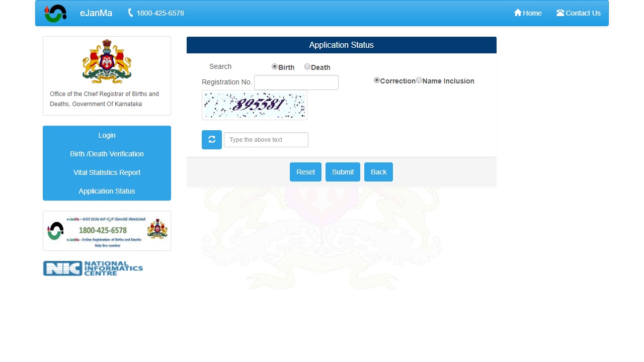Select the Death radio button
The image size is (644, 362).
(x=307, y=66)
